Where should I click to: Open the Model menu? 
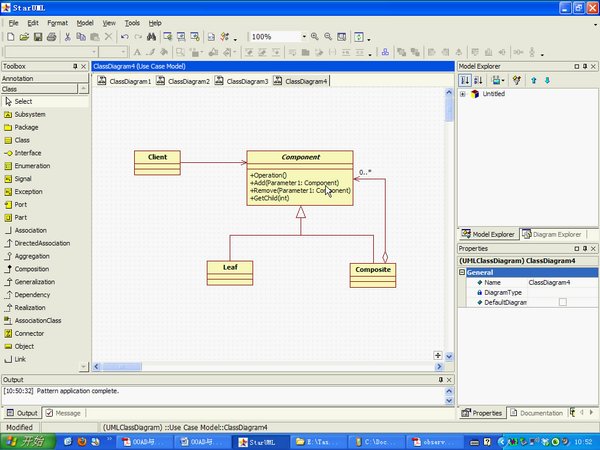(x=85, y=22)
